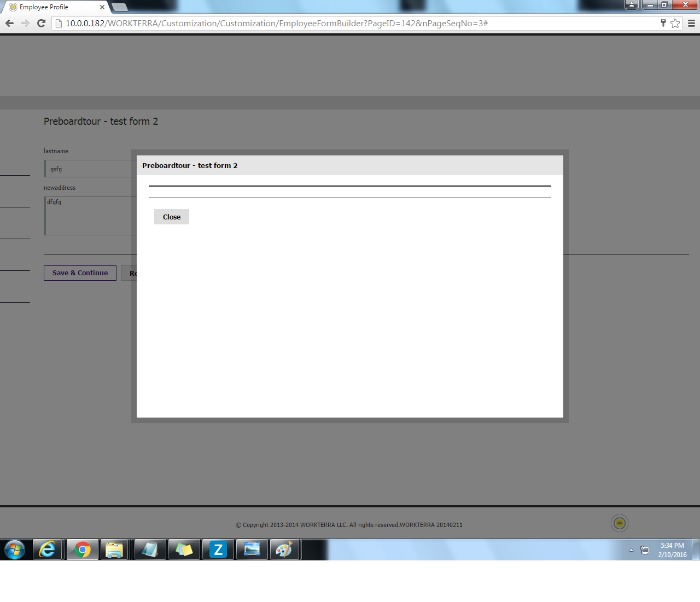Click the network status tray icon
The height and width of the screenshot is (602, 700).
(x=645, y=550)
